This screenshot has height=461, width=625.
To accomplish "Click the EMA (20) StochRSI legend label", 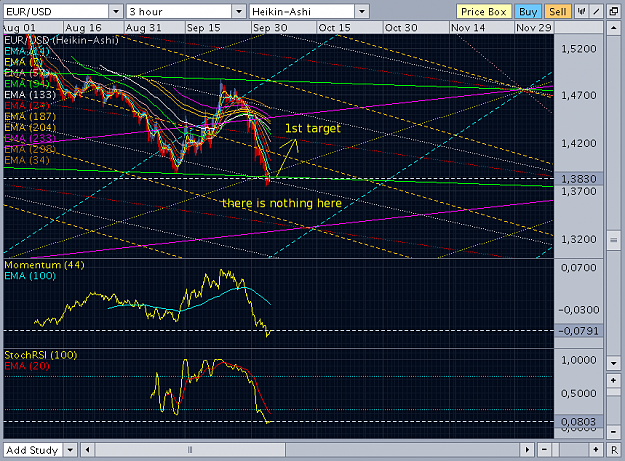I will (x=27, y=366).
